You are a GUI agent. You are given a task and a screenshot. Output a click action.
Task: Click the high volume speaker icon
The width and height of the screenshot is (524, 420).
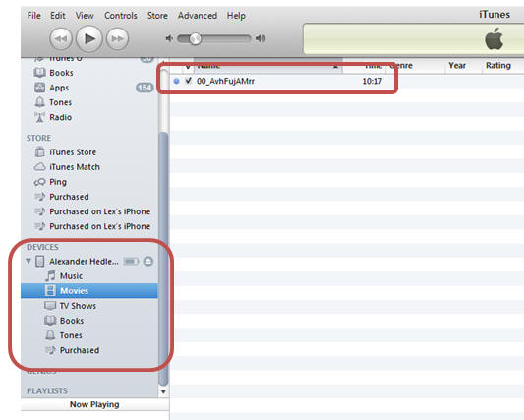tap(261, 38)
